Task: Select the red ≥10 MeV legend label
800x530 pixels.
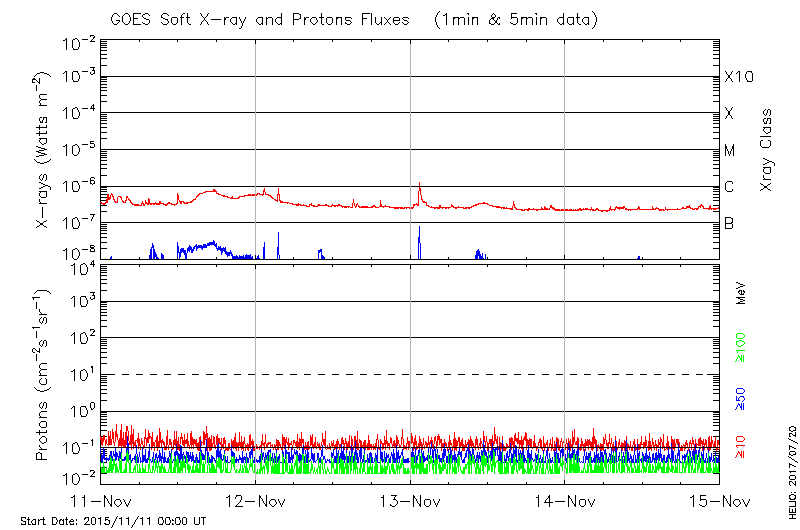Action: (x=741, y=444)
